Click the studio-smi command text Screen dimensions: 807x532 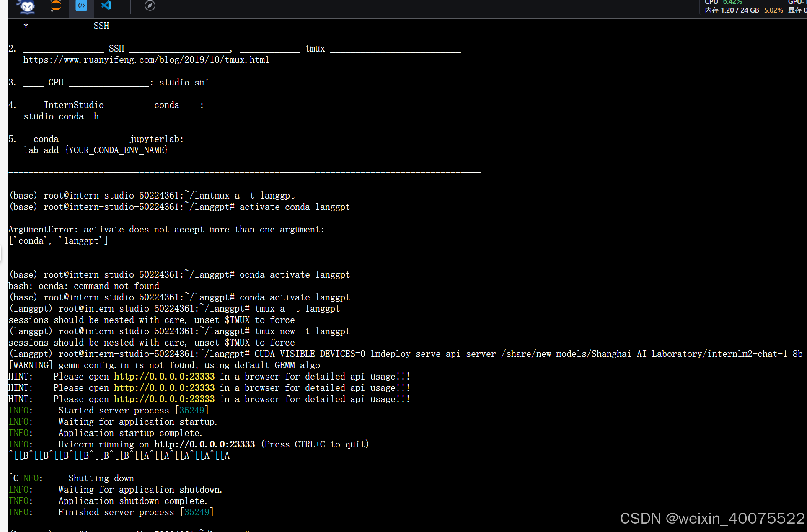184,83
